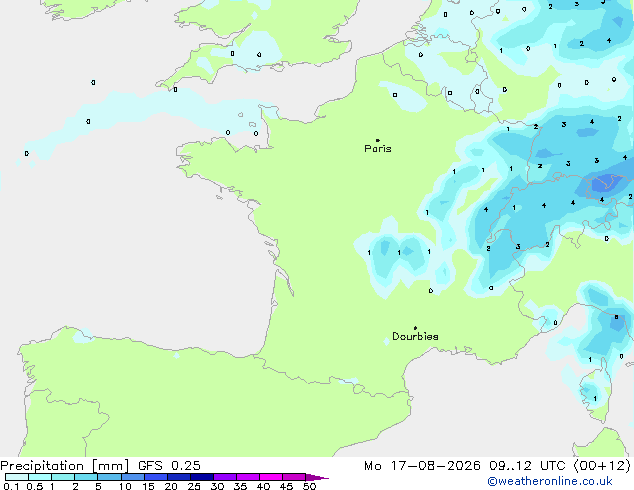Click the Dourbies location dot marker

click(415, 328)
